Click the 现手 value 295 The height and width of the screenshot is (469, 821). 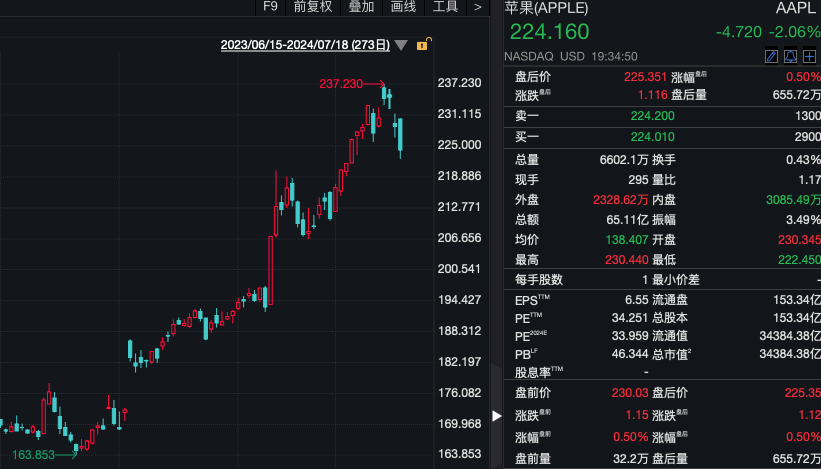638,180
